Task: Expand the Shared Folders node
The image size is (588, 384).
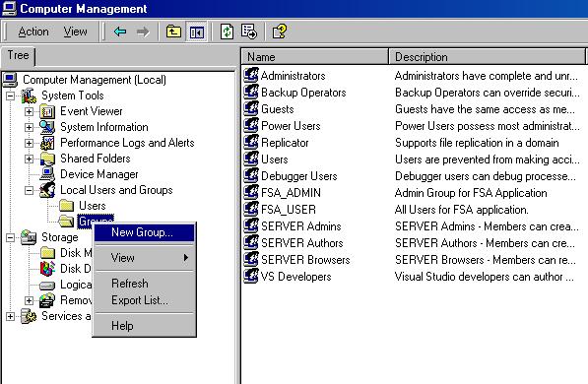Action: click(29, 159)
